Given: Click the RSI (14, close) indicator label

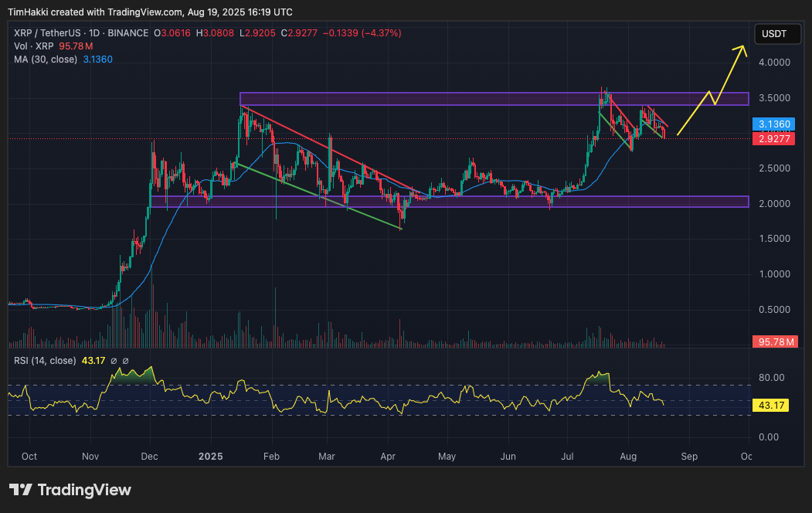Looking at the screenshot, I should pos(45,361).
